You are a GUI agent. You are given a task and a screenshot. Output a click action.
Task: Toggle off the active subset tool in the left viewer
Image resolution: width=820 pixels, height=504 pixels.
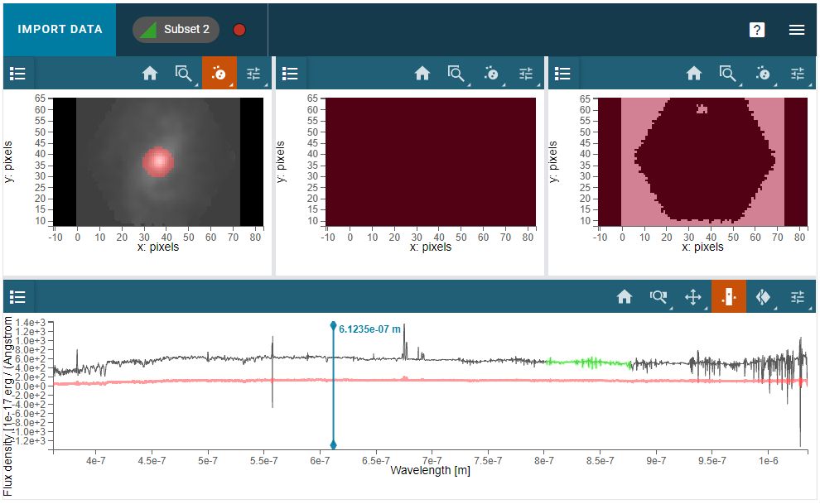click(x=219, y=73)
